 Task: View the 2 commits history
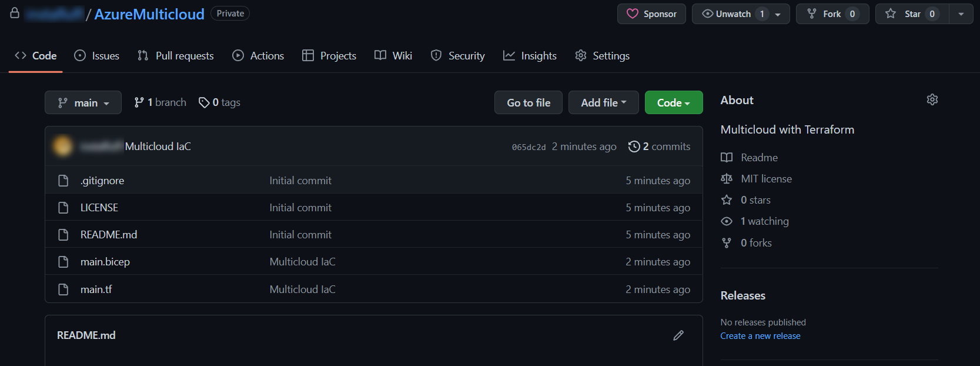pos(660,146)
